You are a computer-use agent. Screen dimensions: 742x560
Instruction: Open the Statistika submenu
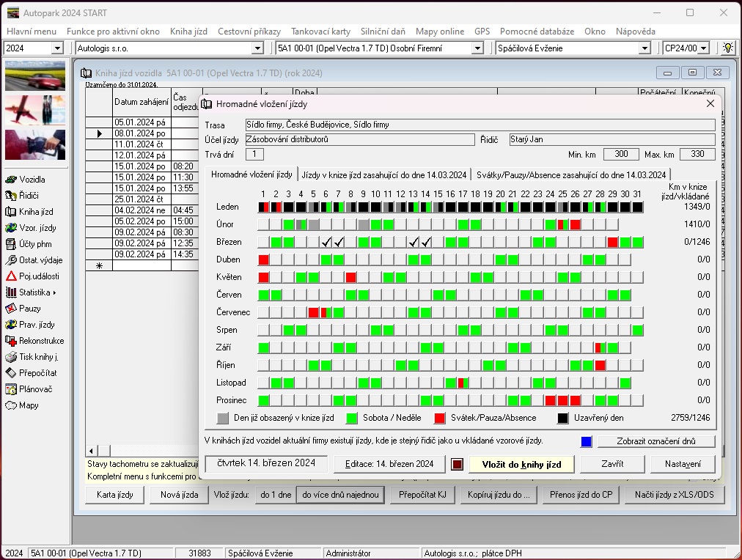[x=32, y=292]
